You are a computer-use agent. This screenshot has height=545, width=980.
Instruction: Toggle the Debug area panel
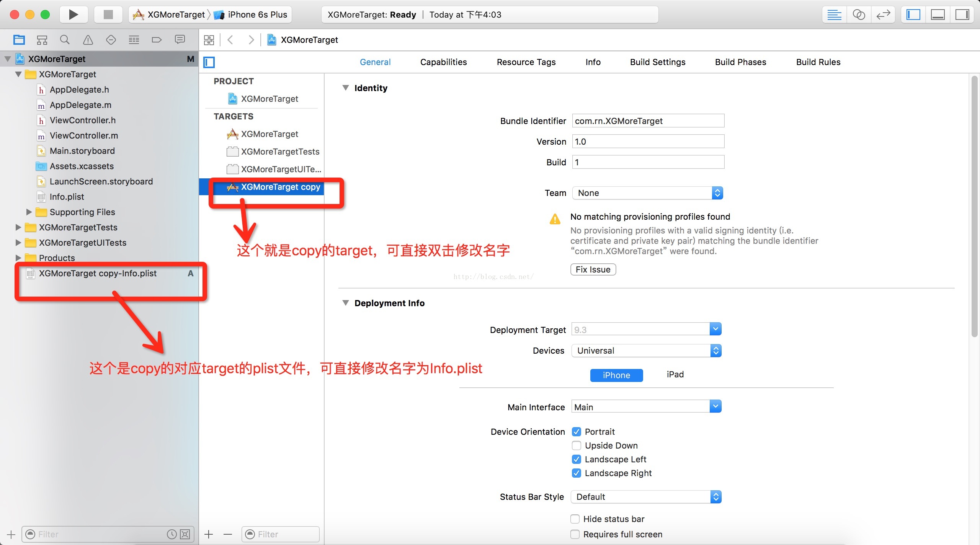point(938,15)
